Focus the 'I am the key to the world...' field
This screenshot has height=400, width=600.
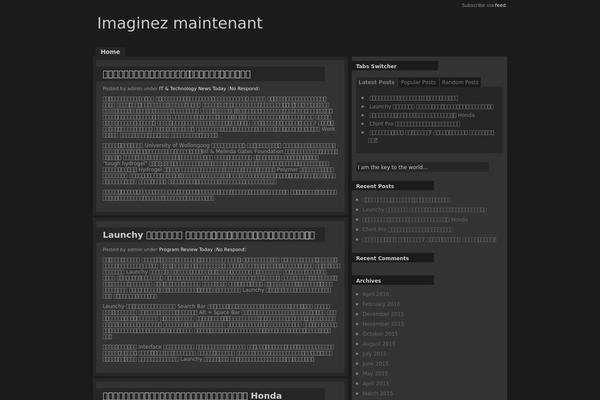pyautogui.click(x=422, y=167)
